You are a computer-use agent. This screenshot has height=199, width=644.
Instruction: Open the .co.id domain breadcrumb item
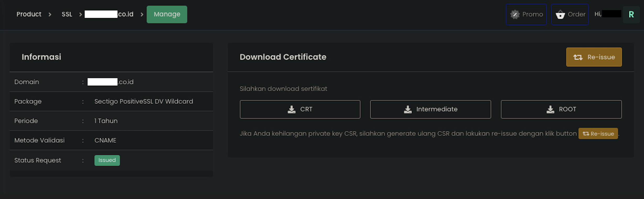click(109, 14)
